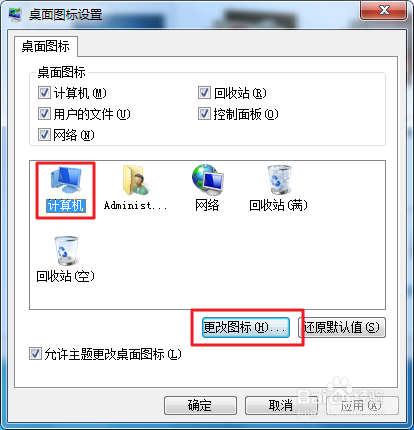
Task: Toggle the 网络(N) checkbox
Action: pos(44,134)
